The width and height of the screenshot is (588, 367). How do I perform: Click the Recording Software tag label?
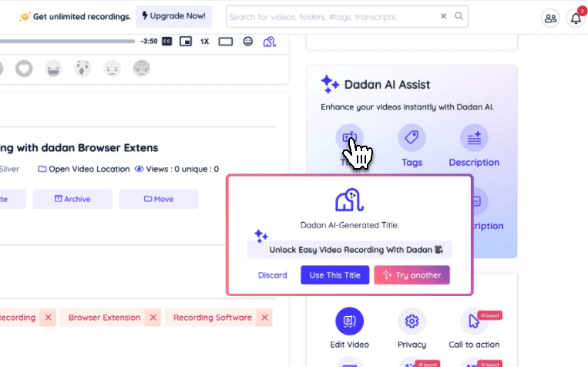[x=212, y=318]
